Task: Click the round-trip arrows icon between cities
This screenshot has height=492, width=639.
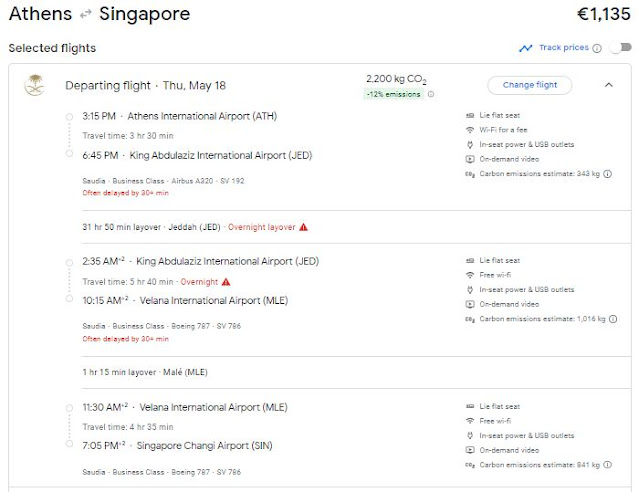Action: (86, 15)
